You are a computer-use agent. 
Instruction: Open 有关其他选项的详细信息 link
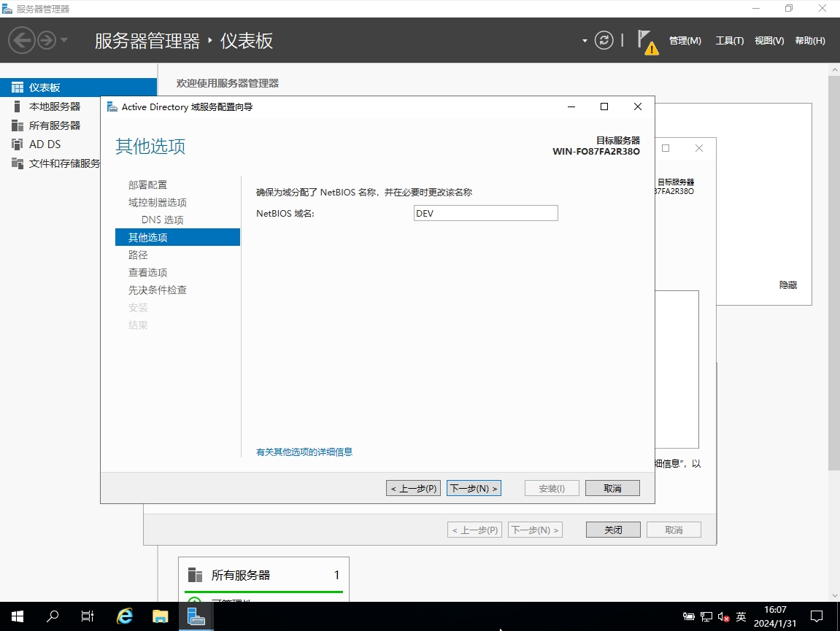coord(304,452)
